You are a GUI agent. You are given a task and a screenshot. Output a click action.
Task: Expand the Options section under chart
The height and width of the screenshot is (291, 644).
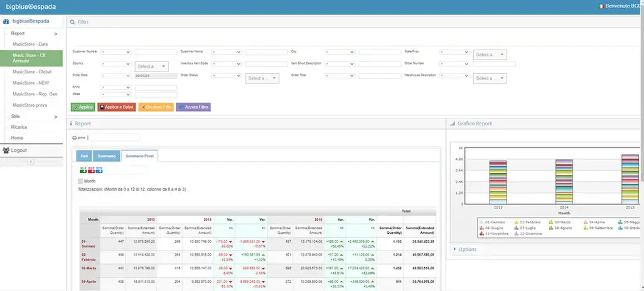coord(468,249)
